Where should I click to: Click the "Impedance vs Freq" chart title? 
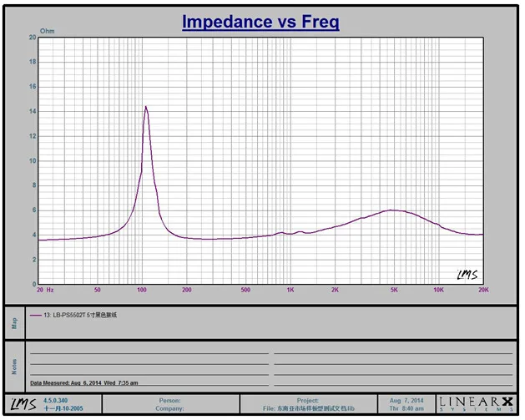[x=260, y=22]
